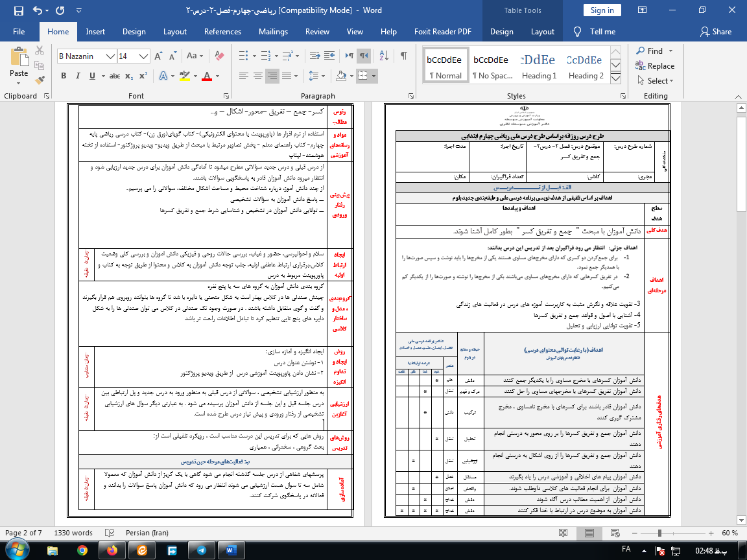
Task: Align text to the left
Action: pos(243,76)
